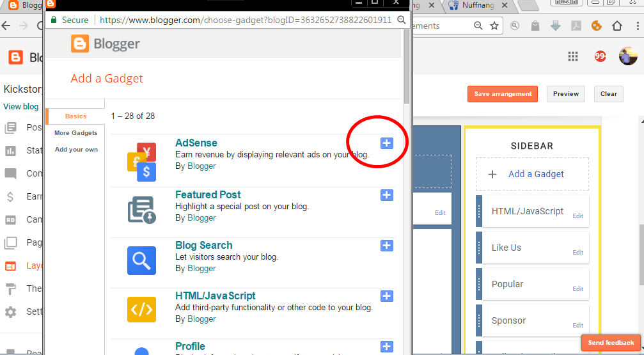Switch to the More Gadgets tab
This screenshot has height=355, width=644.
(x=75, y=132)
